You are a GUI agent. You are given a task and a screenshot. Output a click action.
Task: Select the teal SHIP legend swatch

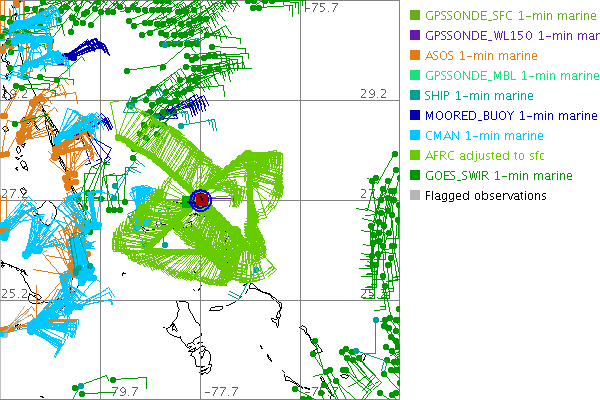click(x=415, y=96)
